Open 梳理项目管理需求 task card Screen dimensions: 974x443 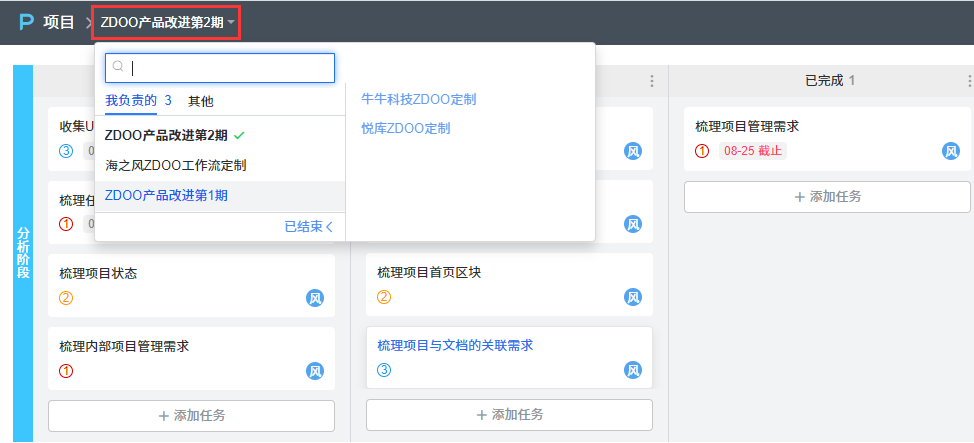(827, 139)
